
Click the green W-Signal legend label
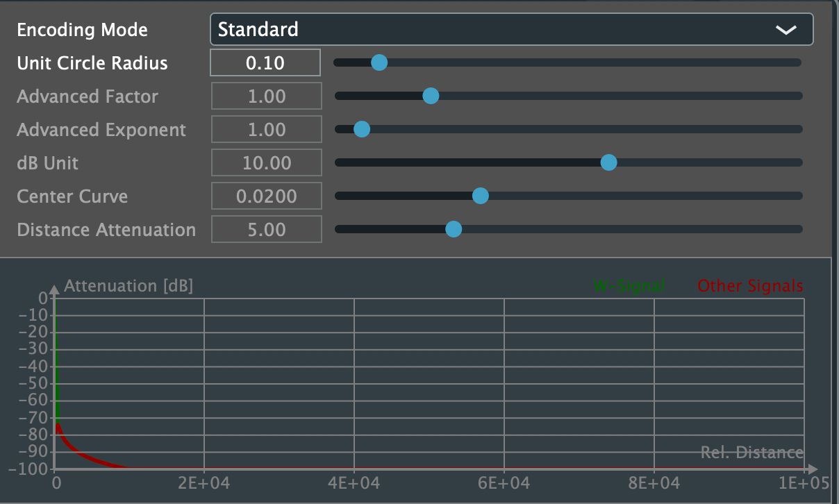click(629, 285)
